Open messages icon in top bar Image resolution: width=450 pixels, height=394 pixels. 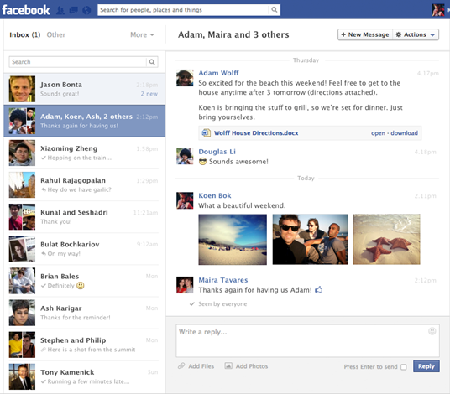click(x=73, y=10)
